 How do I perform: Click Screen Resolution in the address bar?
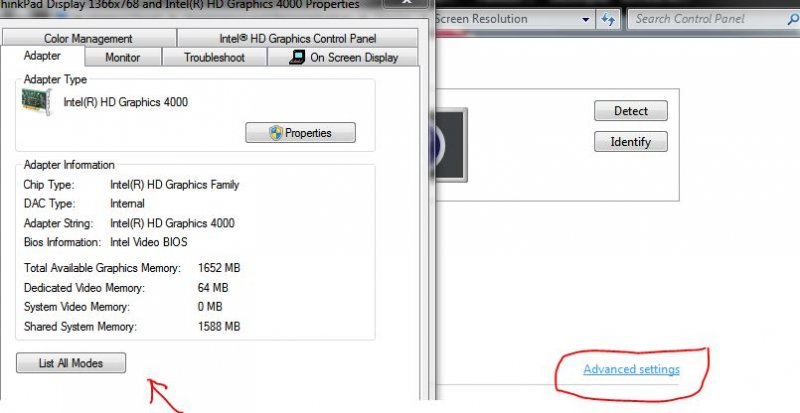pos(481,19)
